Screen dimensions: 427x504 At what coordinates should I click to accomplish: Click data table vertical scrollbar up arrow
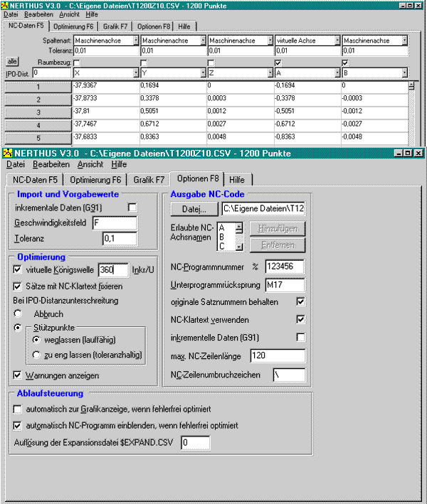[x=411, y=85]
